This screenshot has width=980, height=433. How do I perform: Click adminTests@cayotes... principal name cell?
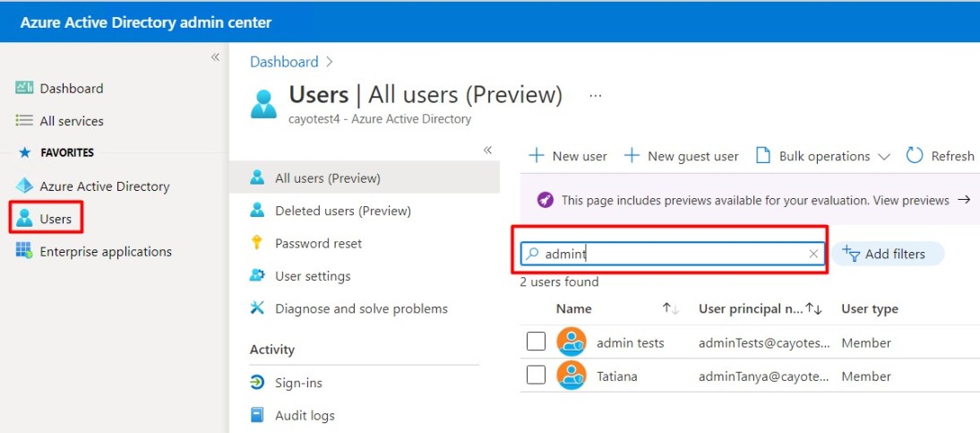[764, 342]
